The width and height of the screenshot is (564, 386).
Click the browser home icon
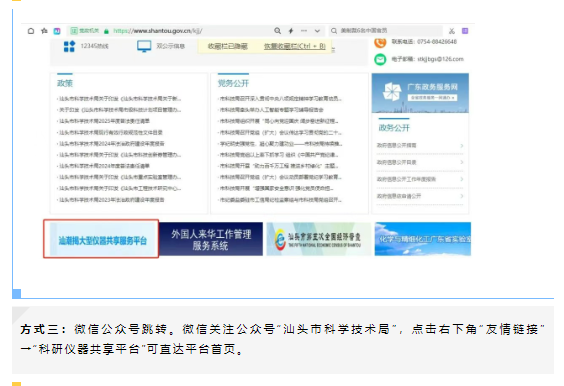coord(31,31)
